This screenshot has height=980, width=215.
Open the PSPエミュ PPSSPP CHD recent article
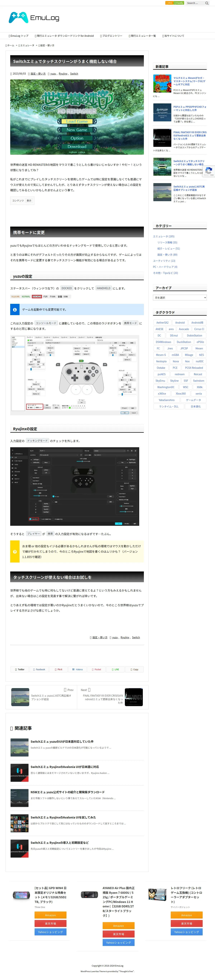click(x=190, y=108)
